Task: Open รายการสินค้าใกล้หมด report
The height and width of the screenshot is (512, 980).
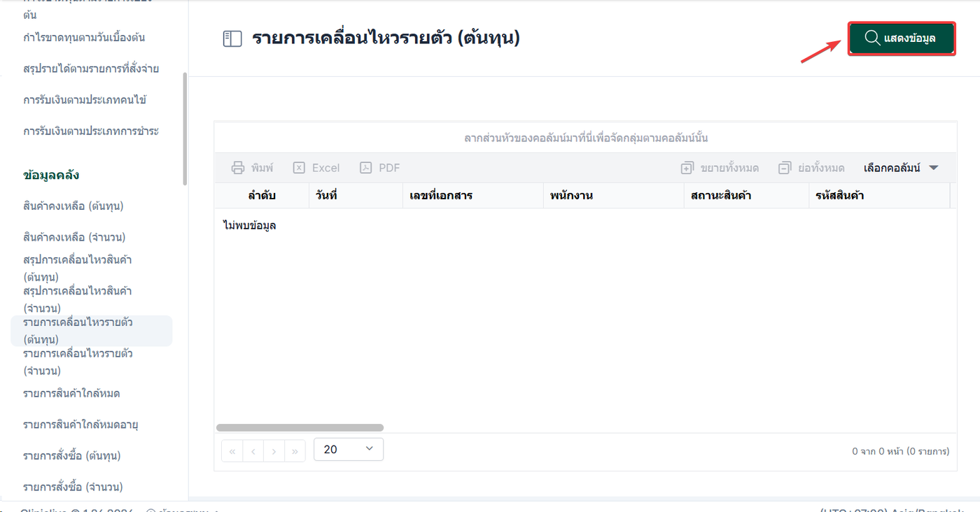Action: [71, 393]
